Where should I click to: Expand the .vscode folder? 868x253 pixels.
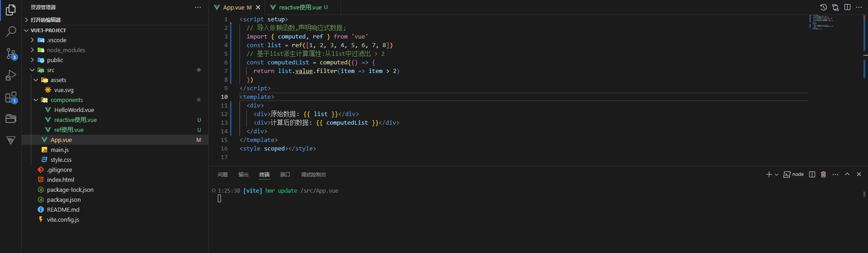[115, 40]
